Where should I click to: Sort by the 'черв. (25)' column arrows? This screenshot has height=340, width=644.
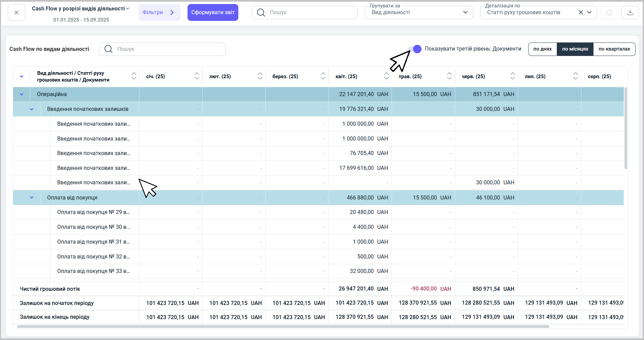512,76
